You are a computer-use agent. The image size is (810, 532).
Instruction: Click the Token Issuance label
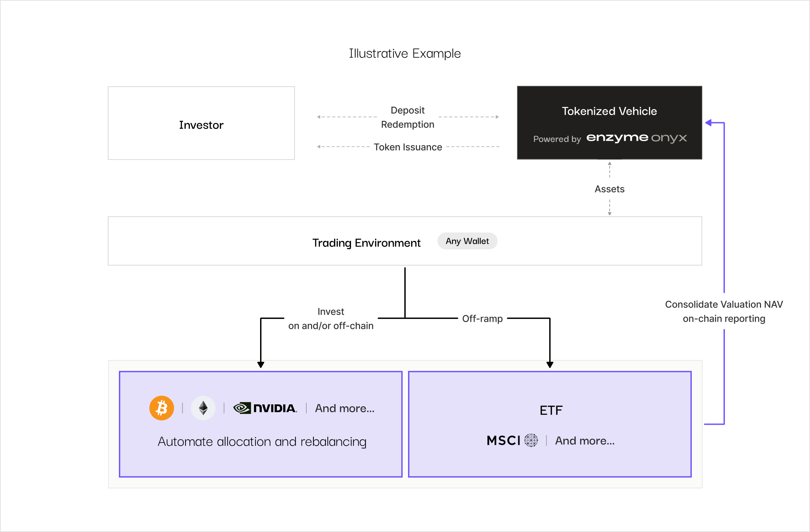pyautogui.click(x=408, y=147)
